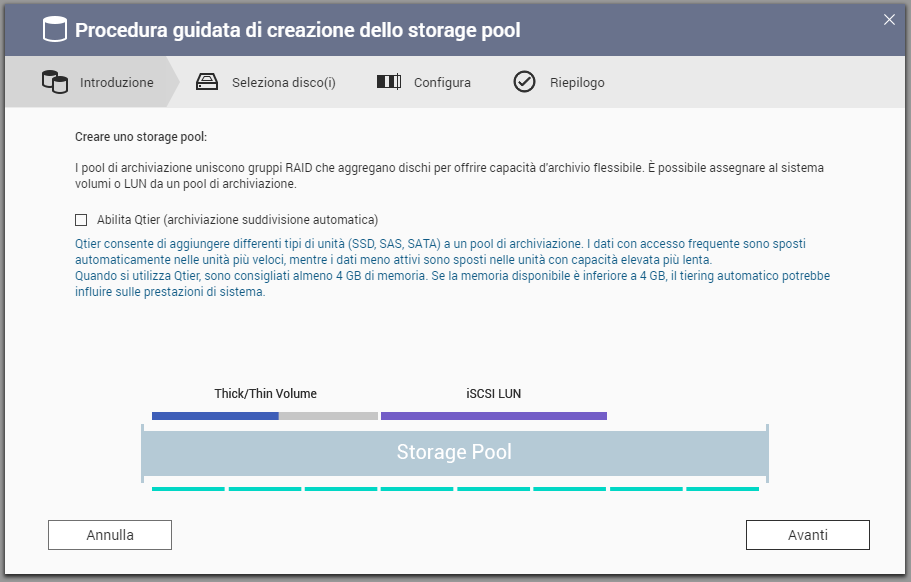Click the last teal disk segment
911x582 pixels.
tap(722, 489)
